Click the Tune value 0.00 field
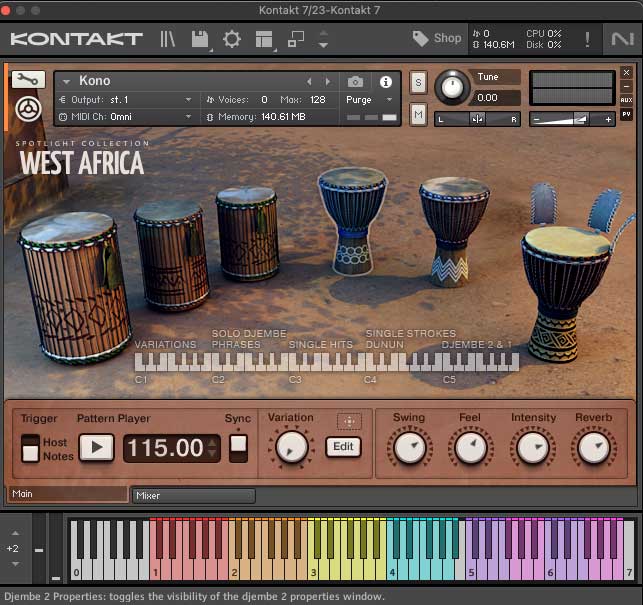The image size is (643, 605). pyautogui.click(x=495, y=98)
